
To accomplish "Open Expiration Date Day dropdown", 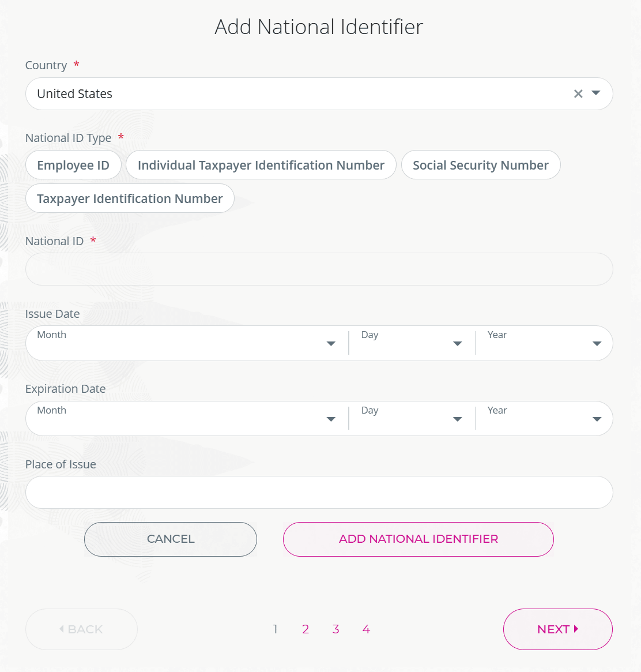I will click(x=457, y=419).
